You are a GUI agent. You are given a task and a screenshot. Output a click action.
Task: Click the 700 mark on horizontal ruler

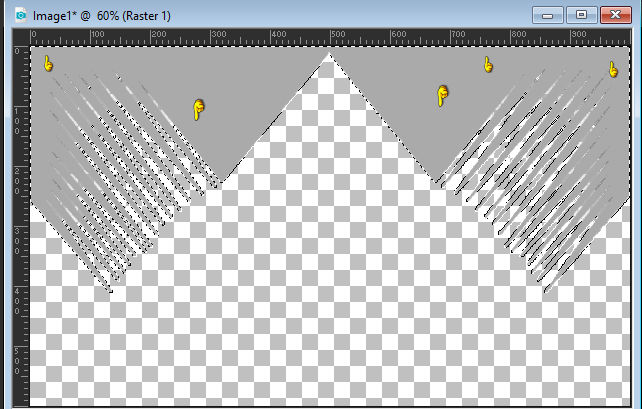click(x=458, y=34)
